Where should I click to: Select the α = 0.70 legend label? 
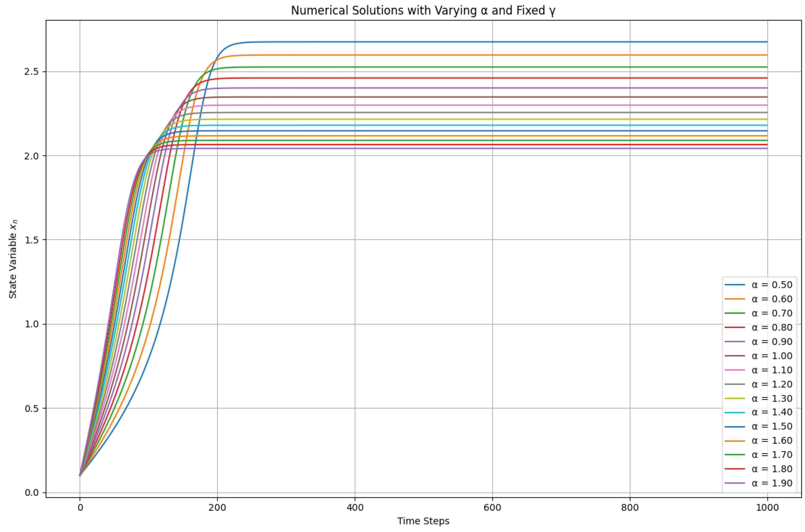tap(772, 313)
